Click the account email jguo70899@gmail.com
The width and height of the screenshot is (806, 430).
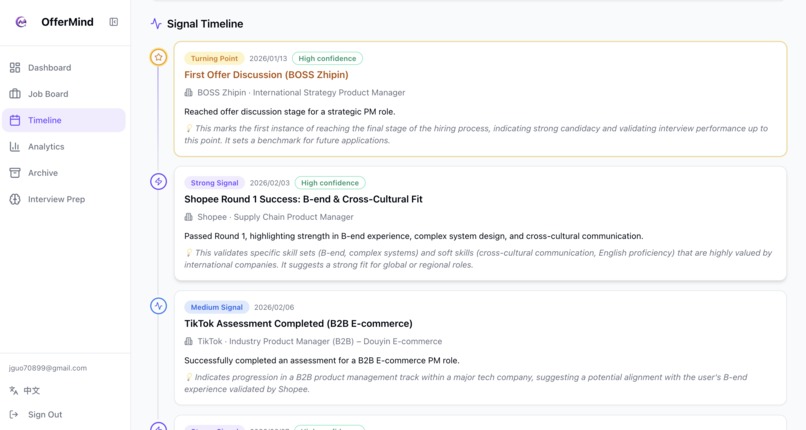[x=48, y=368]
